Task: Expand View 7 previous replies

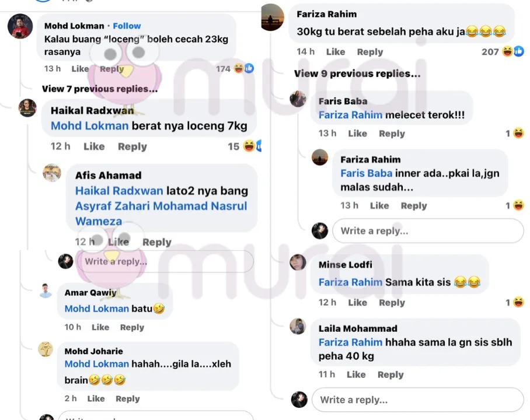Action: [x=100, y=89]
